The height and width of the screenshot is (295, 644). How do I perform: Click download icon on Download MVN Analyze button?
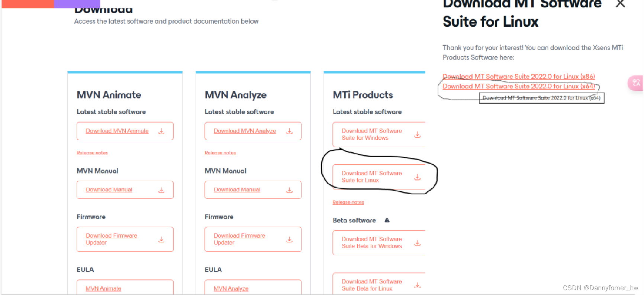(289, 131)
